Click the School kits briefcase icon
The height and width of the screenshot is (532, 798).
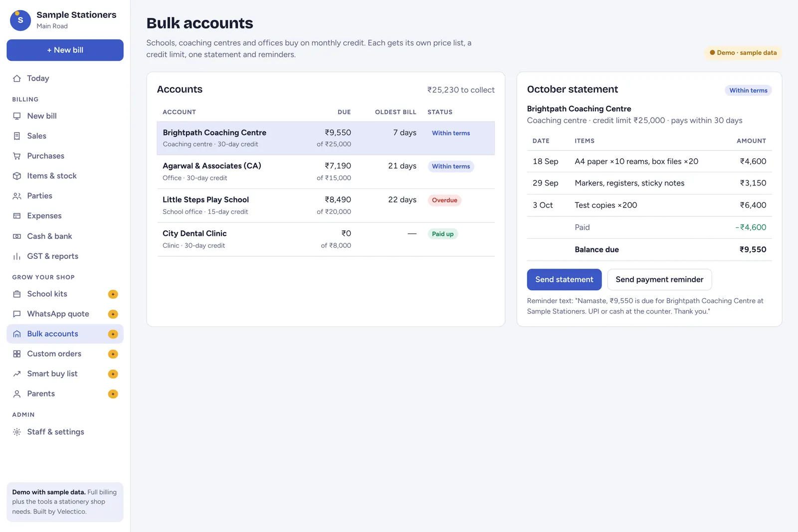click(17, 294)
